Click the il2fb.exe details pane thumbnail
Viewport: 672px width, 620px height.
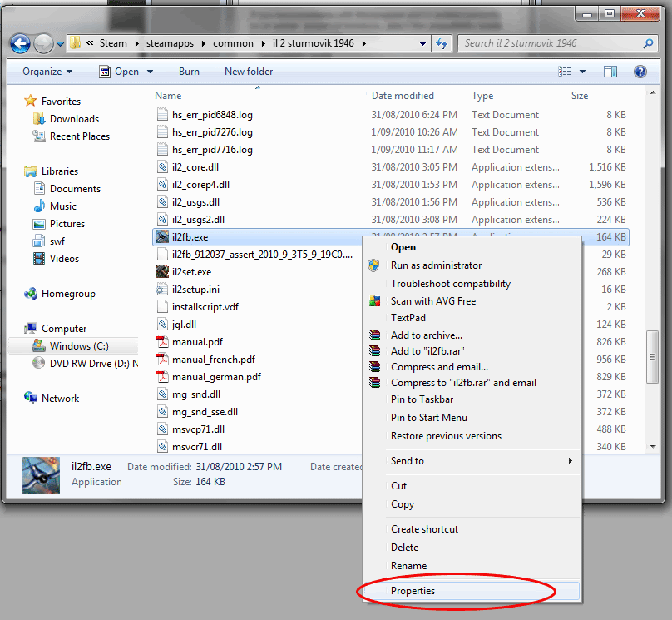click(x=41, y=475)
